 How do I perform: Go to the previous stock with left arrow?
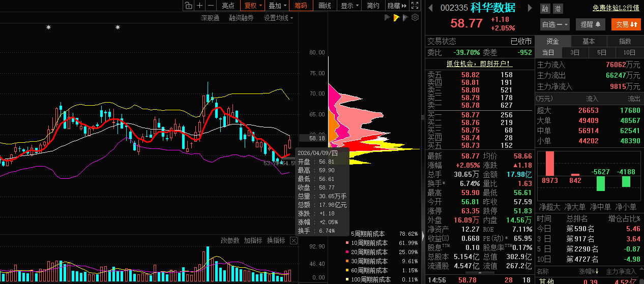click(430, 8)
